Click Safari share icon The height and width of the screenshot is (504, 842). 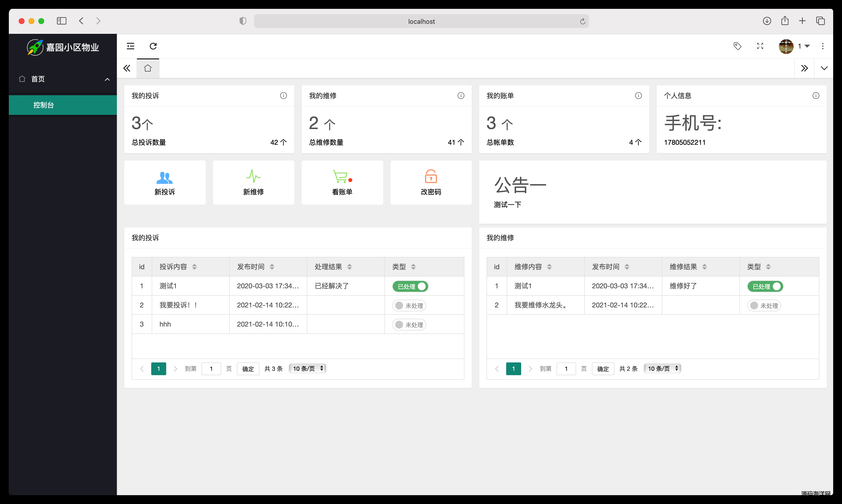click(x=785, y=21)
